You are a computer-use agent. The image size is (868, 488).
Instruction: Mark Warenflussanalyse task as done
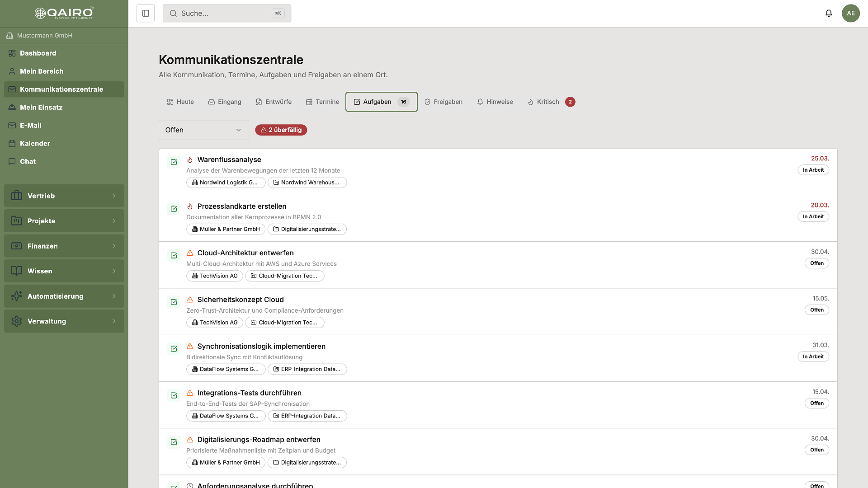174,162
